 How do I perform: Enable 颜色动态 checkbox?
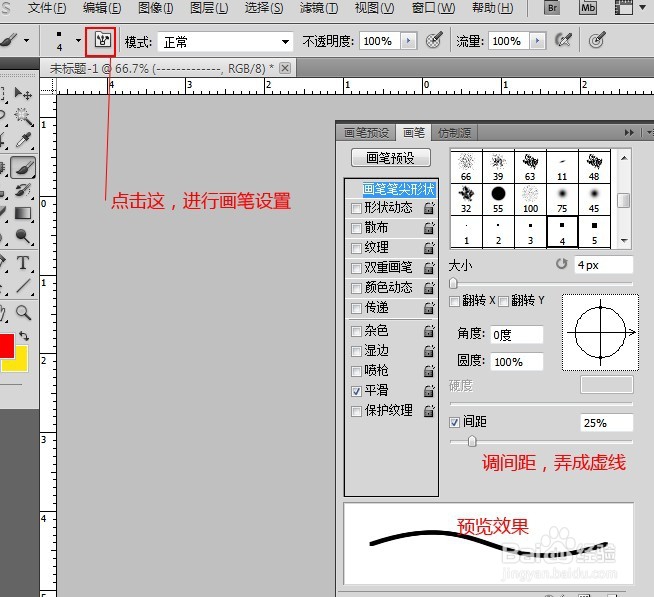click(356, 288)
